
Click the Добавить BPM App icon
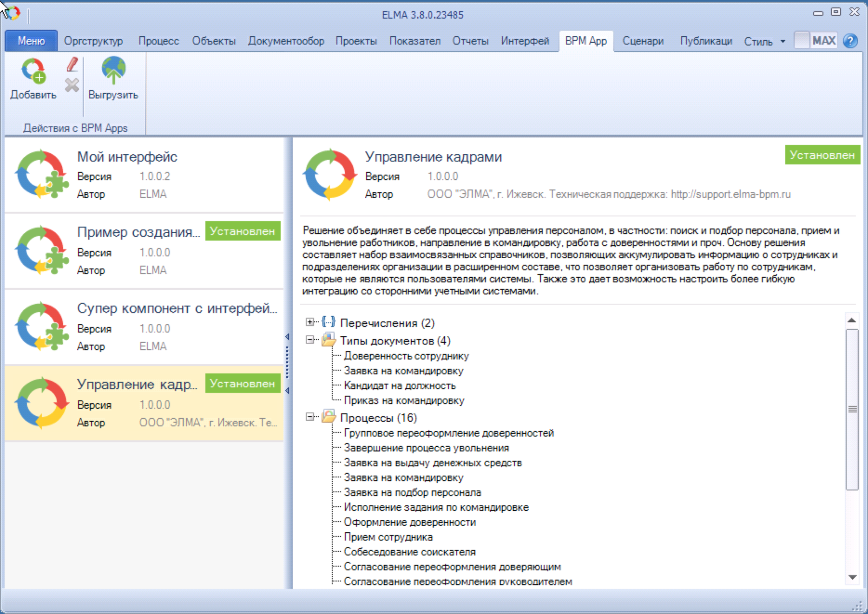coord(33,71)
